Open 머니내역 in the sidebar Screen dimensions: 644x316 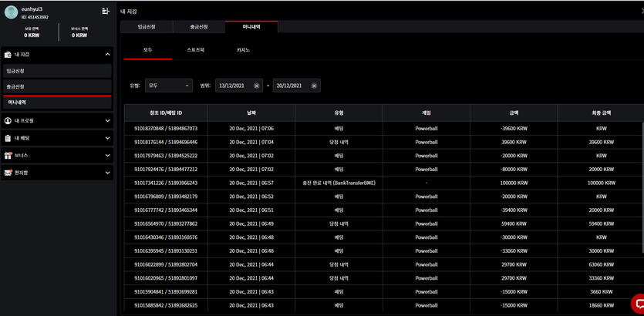tap(57, 103)
